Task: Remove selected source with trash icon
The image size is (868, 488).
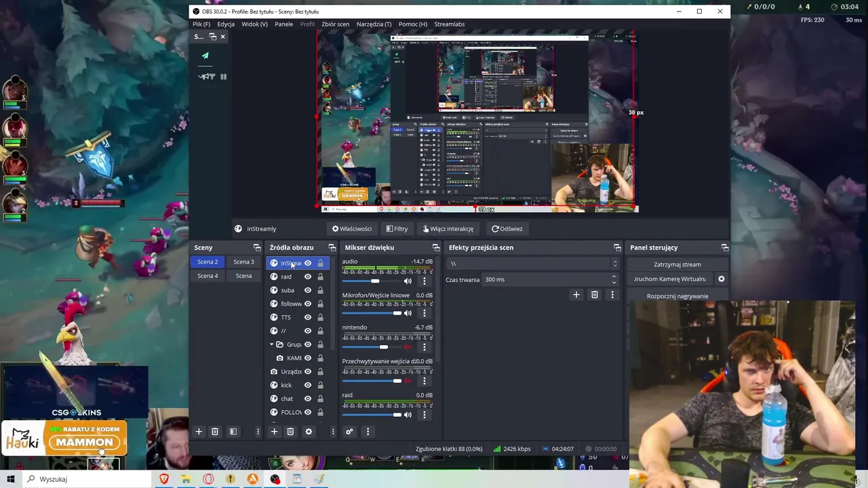Action: [290, 432]
